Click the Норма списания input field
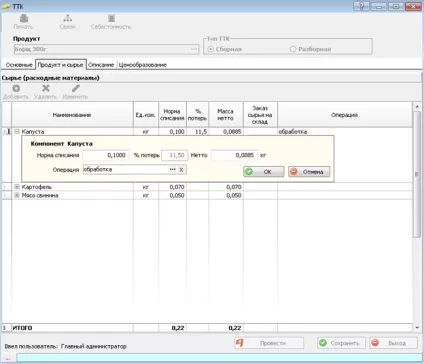This screenshot has height=364, width=424. [x=106, y=155]
